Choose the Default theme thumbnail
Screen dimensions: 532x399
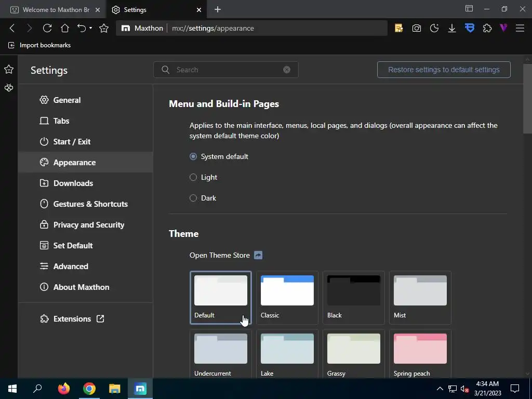tap(220, 298)
